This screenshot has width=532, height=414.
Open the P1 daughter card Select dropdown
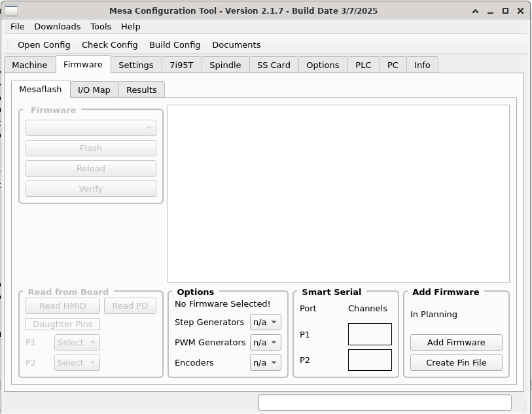pyautogui.click(x=77, y=343)
